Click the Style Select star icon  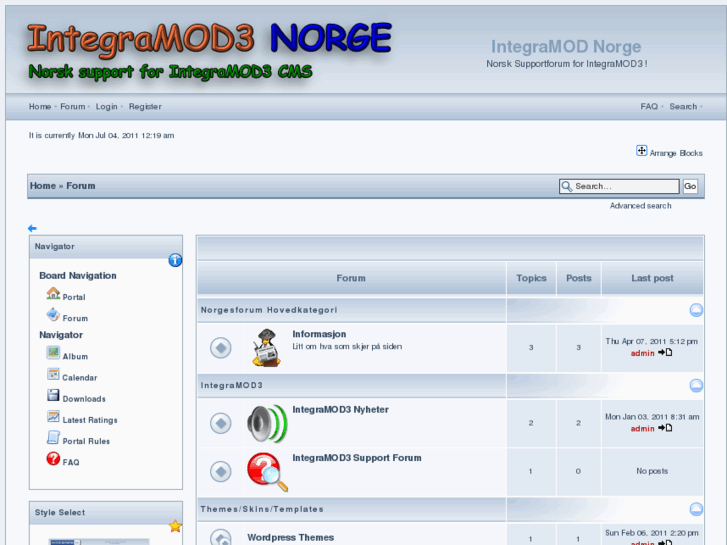(175, 526)
